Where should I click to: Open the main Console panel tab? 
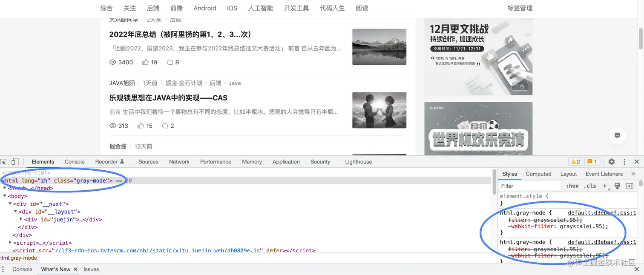[x=75, y=162]
